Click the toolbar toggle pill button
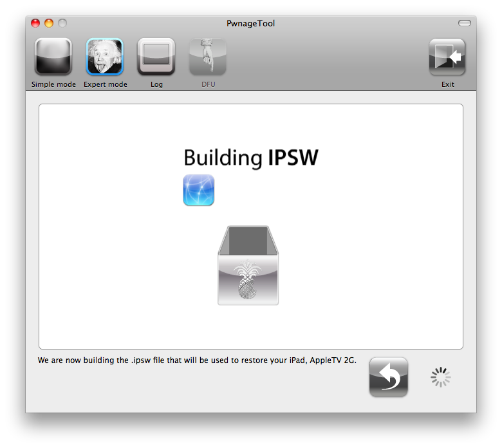This screenshot has height=448, width=502. (x=464, y=23)
